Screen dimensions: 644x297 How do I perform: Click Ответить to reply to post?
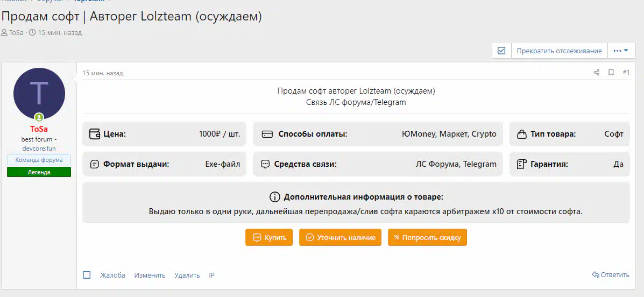click(611, 274)
